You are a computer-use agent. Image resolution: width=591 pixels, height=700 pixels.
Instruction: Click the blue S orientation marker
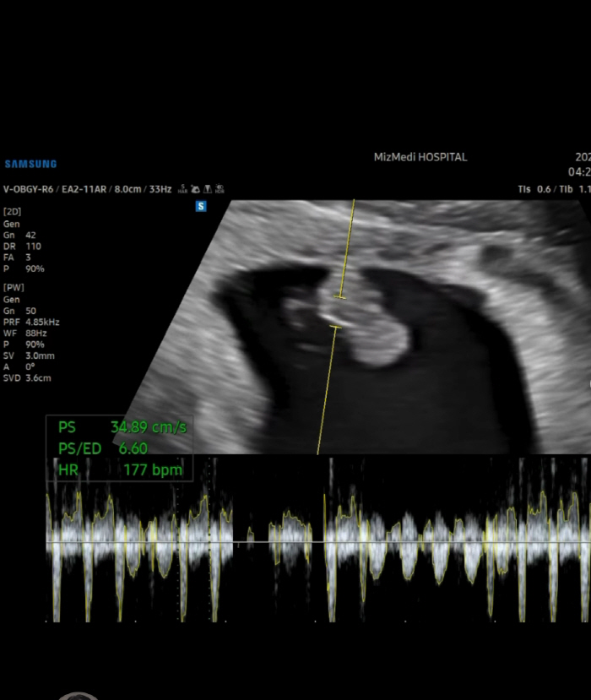click(201, 205)
